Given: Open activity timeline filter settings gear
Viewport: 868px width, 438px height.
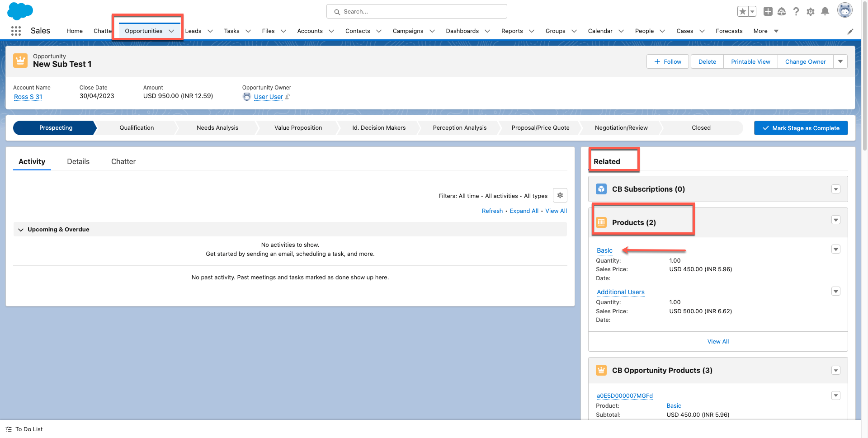Looking at the screenshot, I should (560, 195).
